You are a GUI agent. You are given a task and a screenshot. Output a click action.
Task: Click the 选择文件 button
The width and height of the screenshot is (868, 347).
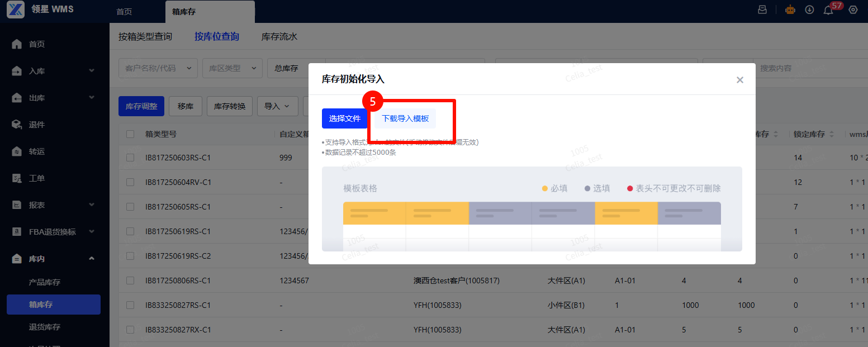(x=345, y=118)
